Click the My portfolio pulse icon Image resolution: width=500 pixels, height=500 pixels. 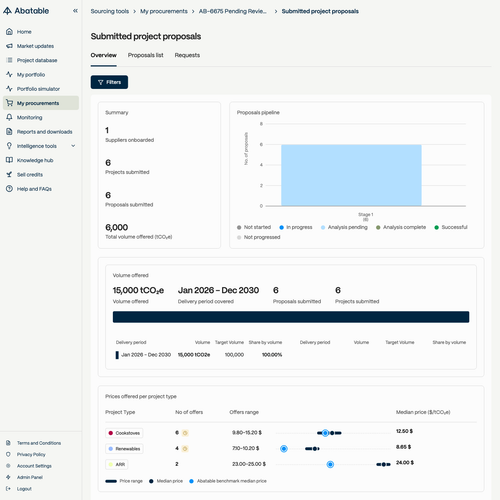point(9,75)
